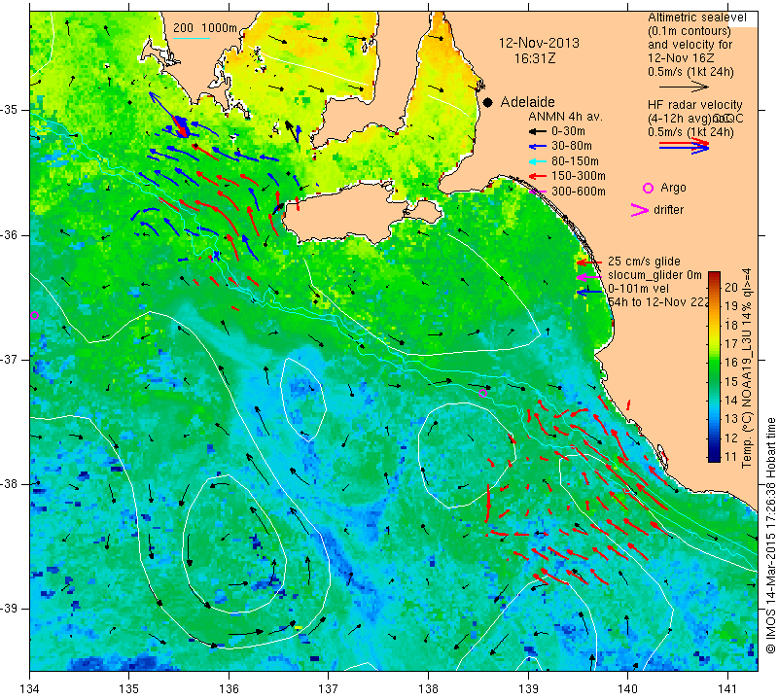Click the 136 longitude axis label
Screen dimensions: 778x700
point(229,689)
